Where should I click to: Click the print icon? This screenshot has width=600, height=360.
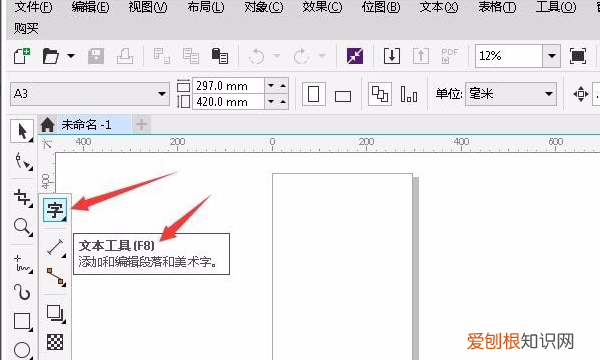click(x=125, y=56)
